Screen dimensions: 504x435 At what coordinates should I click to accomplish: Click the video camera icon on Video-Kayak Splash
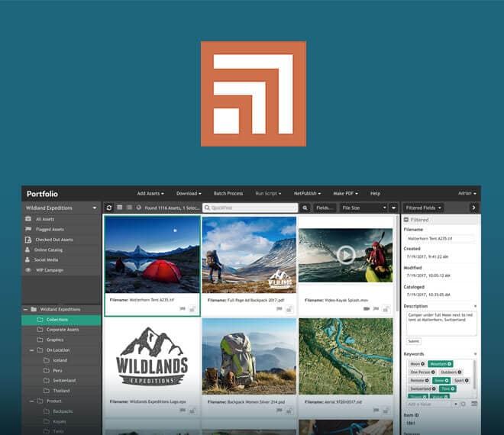[367, 309]
